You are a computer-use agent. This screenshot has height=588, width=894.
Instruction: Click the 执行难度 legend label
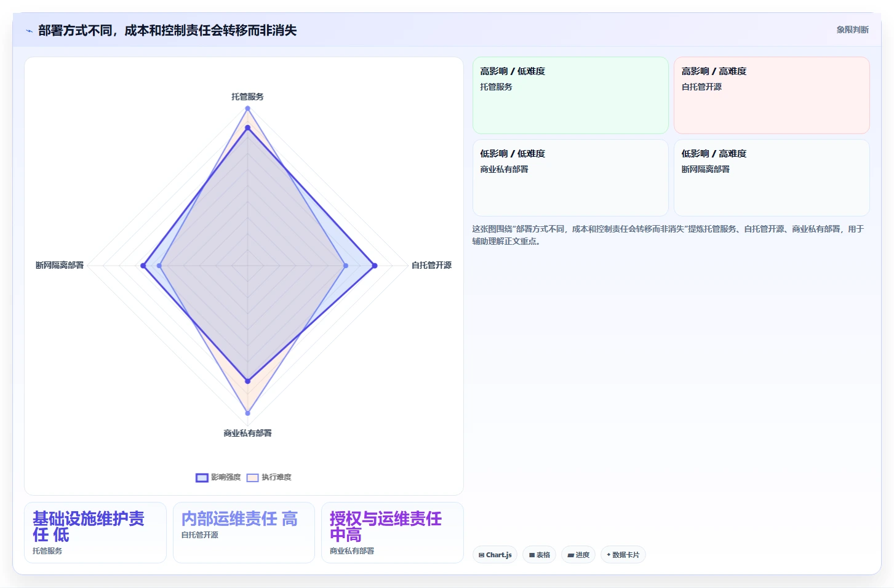point(276,477)
